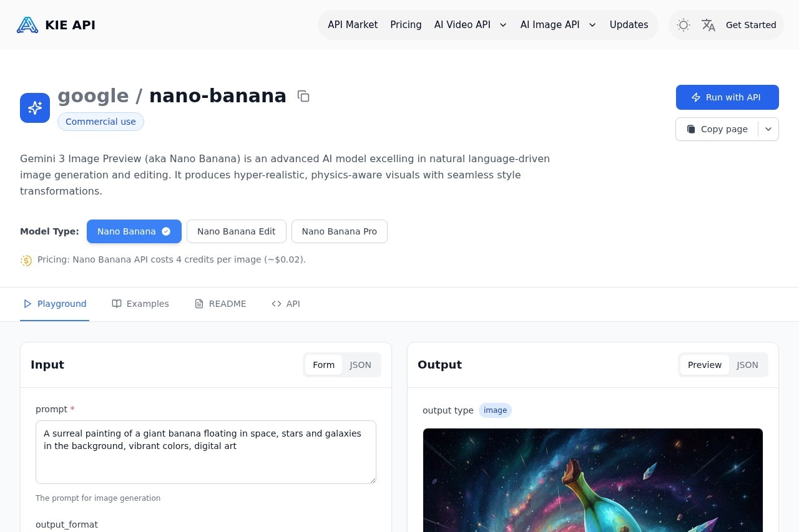The image size is (799, 532).
Task: Open the language translation icon
Action: [708, 25]
